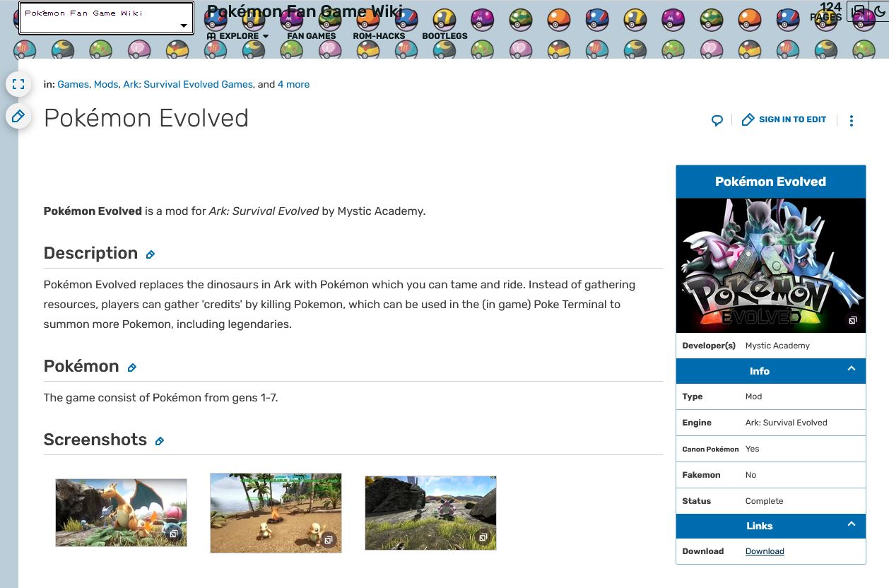Open the Games category link
Screen dimensions: 889x588
[x=73, y=84]
